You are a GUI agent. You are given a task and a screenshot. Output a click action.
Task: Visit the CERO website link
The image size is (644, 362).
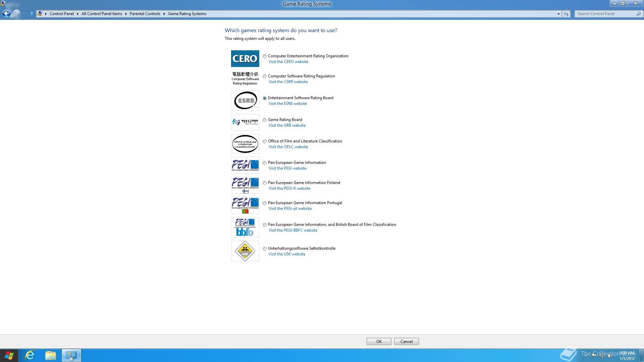pos(288,62)
